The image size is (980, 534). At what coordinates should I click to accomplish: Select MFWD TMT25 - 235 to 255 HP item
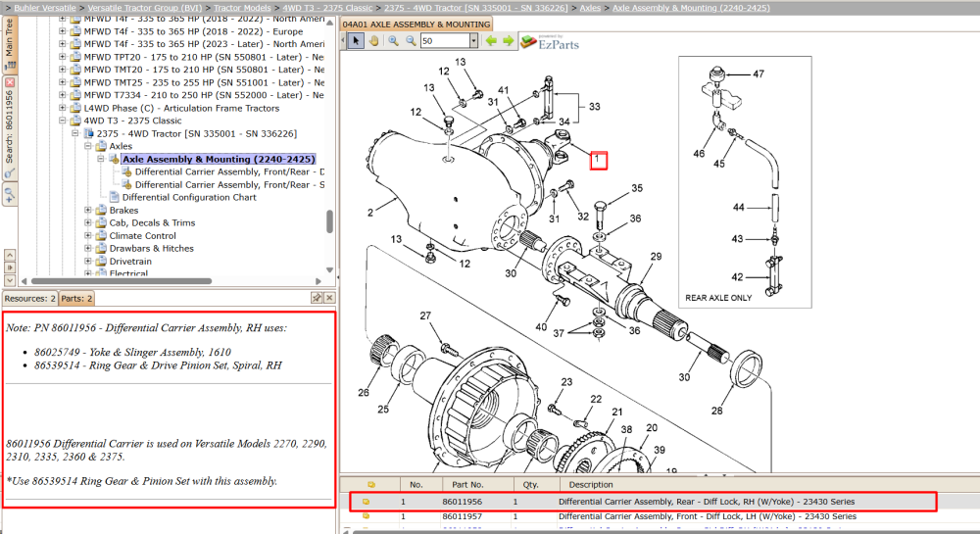204,82
